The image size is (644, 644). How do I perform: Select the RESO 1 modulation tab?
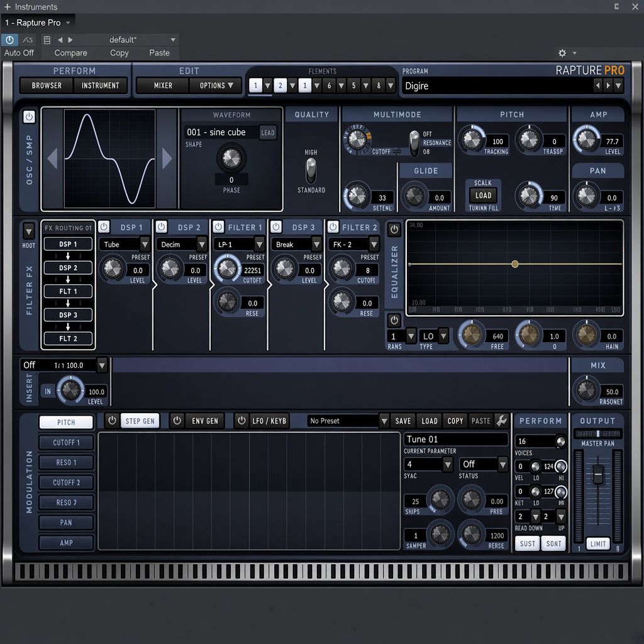(66, 462)
